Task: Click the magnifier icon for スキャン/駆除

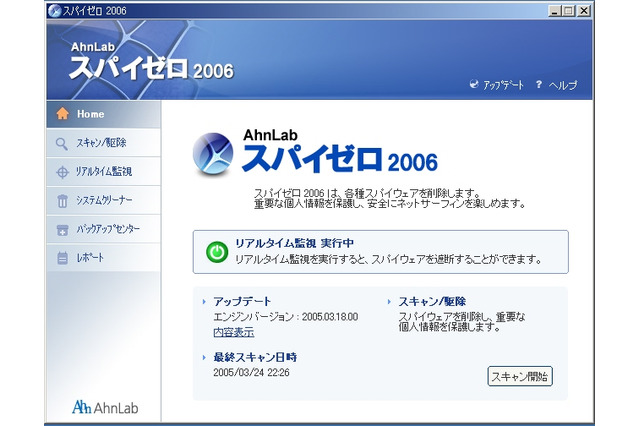Action: pyautogui.click(x=62, y=143)
